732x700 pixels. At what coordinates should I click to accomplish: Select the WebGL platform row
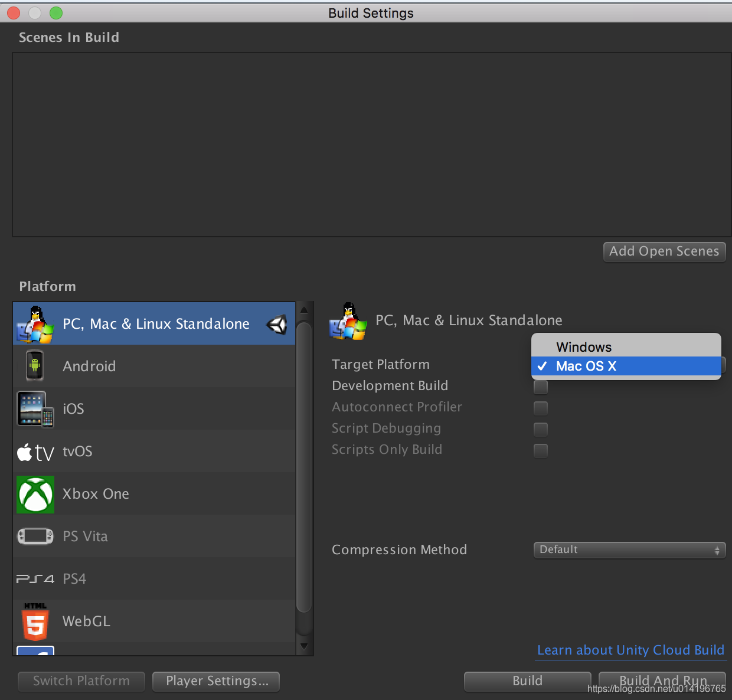(154, 621)
